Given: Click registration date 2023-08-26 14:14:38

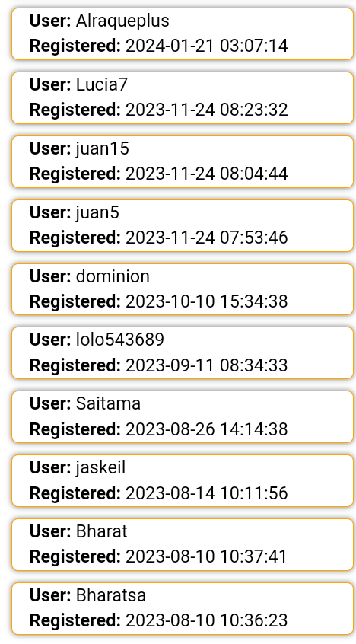Looking at the screenshot, I should coord(207,429).
